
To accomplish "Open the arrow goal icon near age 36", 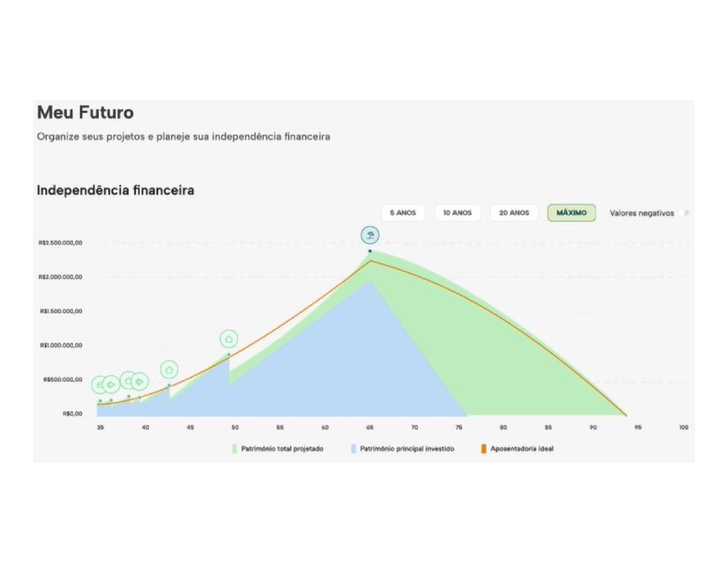I will click(111, 384).
